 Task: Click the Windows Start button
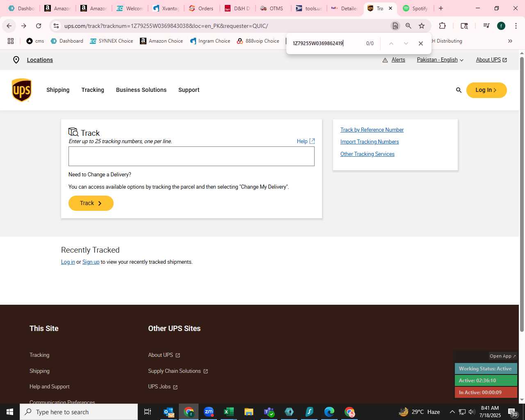10,412
